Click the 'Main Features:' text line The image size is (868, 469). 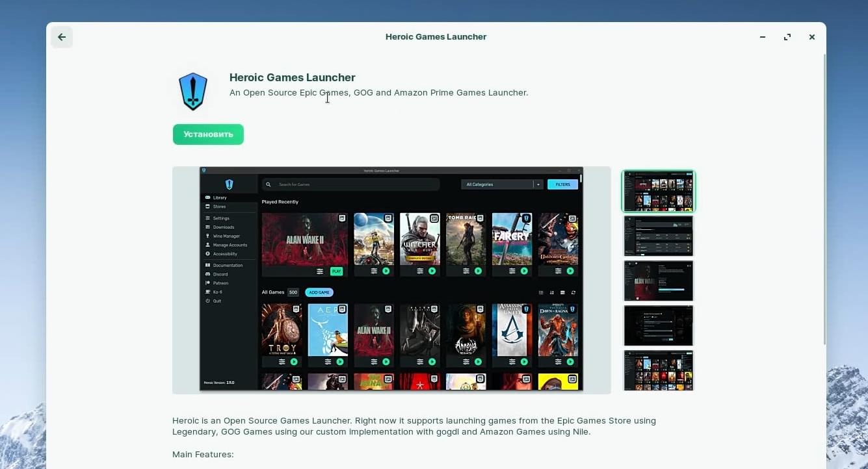(203, 455)
